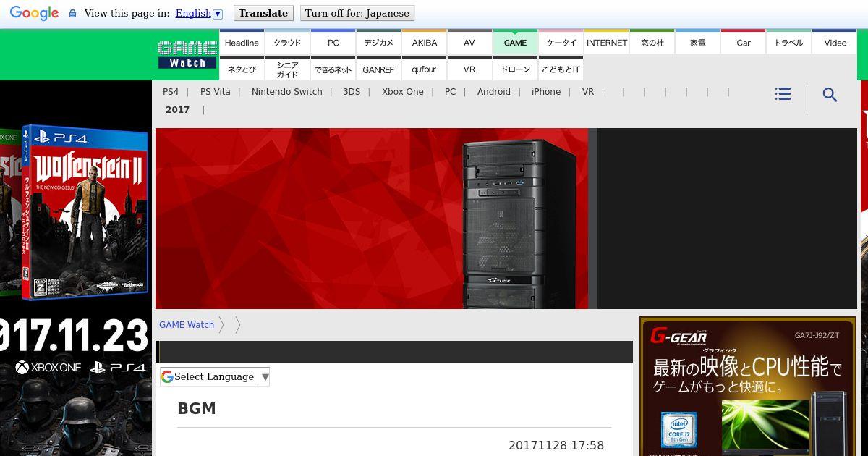Screen dimensions: 868x456
Task: Open the AV tab
Action: 469,42
